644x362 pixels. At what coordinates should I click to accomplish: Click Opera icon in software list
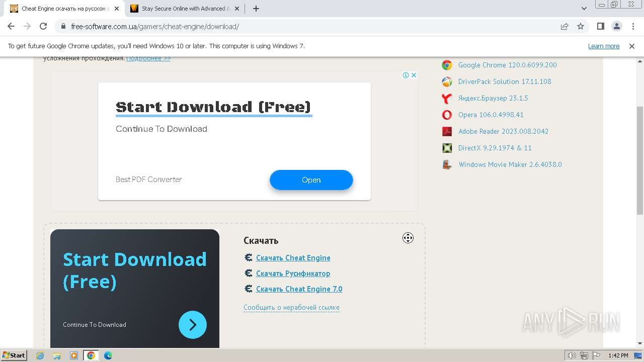point(447,115)
